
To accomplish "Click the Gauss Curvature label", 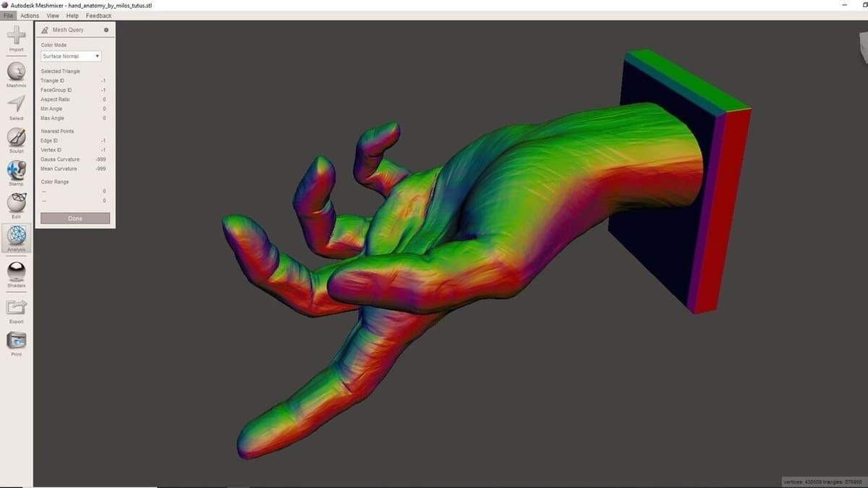I will (x=60, y=159).
